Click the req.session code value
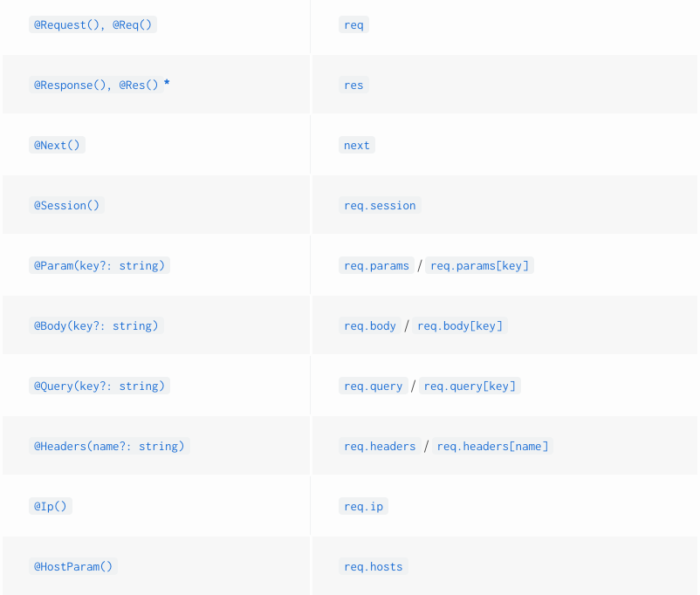Viewport: 700px width, 595px height. [x=380, y=205]
